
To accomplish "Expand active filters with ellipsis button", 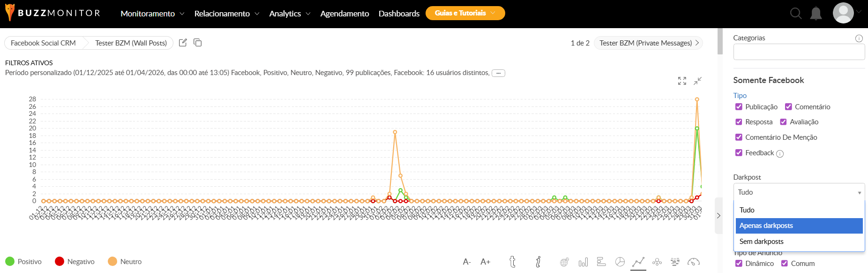I will tap(498, 73).
